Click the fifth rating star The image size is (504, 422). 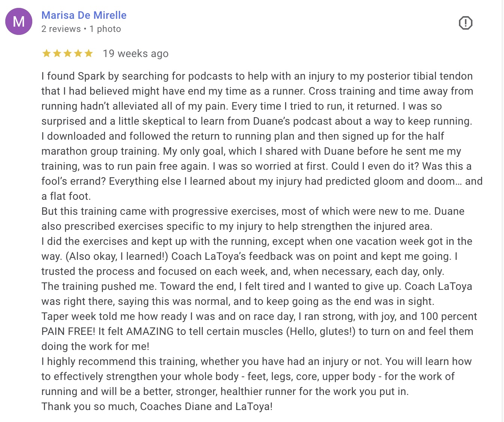pos(89,54)
